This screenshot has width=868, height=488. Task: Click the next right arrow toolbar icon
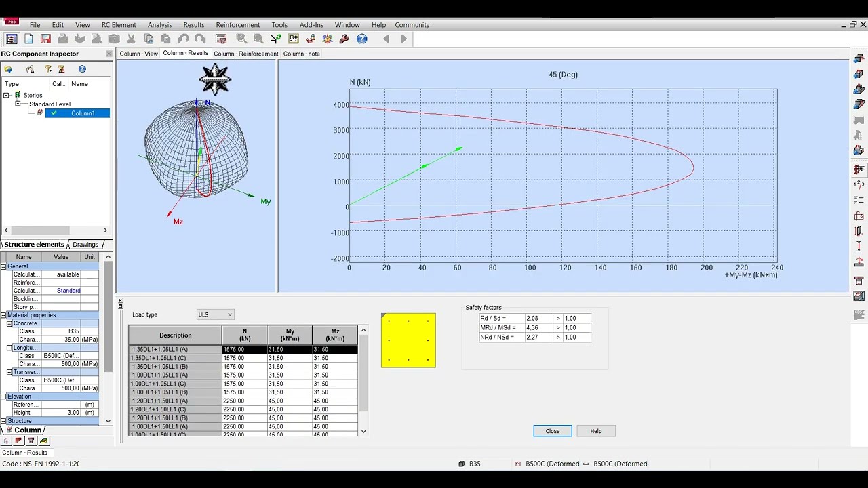(404, 39)
